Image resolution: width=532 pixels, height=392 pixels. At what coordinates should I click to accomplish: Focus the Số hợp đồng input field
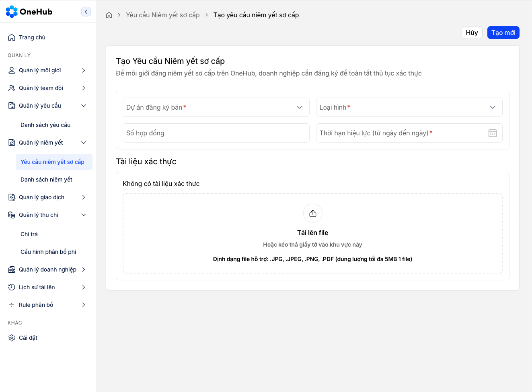pyautogui.click(x=216, y=133)
